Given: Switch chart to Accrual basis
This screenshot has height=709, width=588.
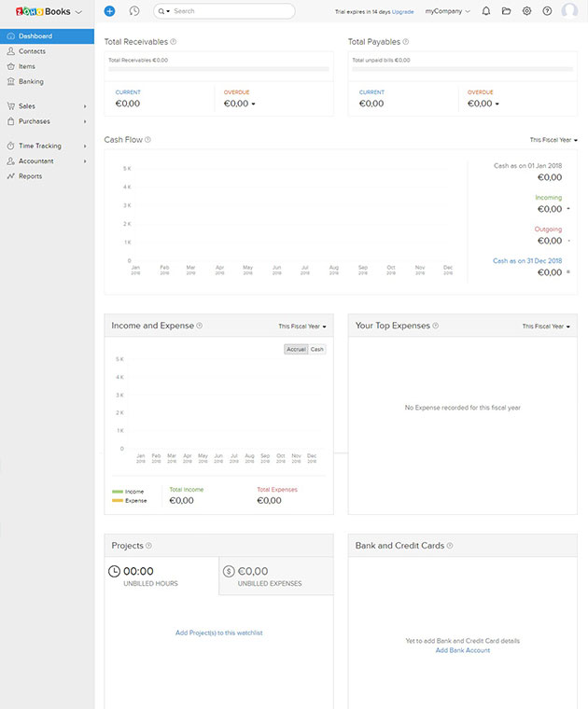Looking at the screenshot, I should point(296,349).
